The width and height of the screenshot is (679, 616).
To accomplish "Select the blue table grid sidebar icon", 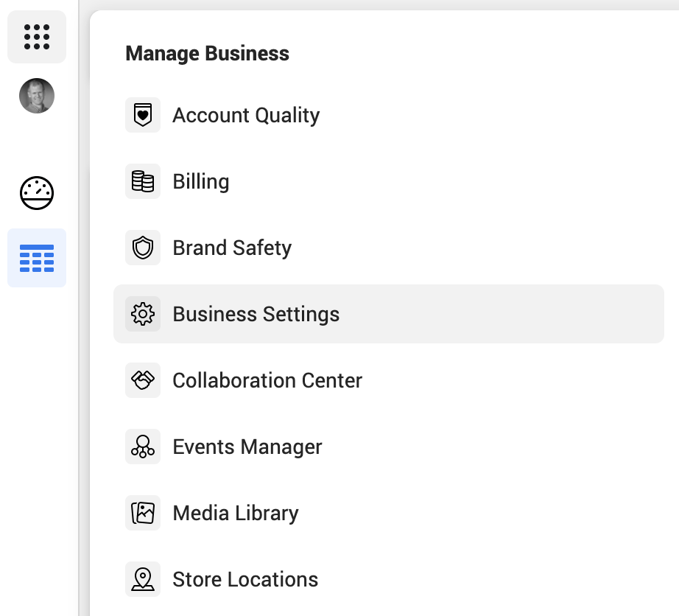I will coord(37,258).
